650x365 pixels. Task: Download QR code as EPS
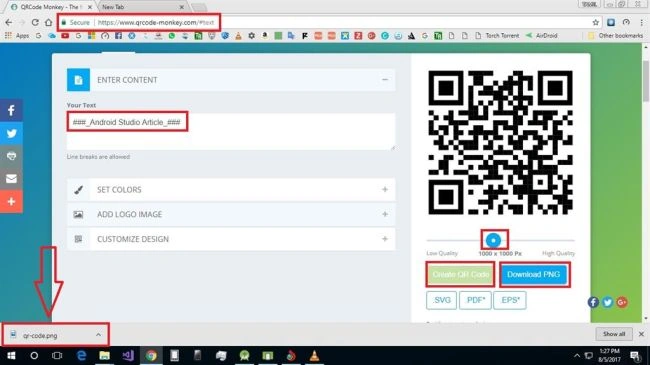pyautogui.click(x=510, y=300)
